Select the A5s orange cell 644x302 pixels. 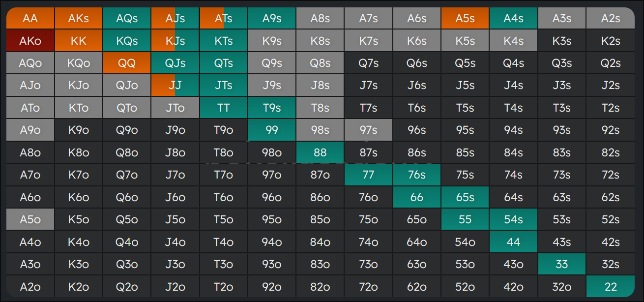465,18
